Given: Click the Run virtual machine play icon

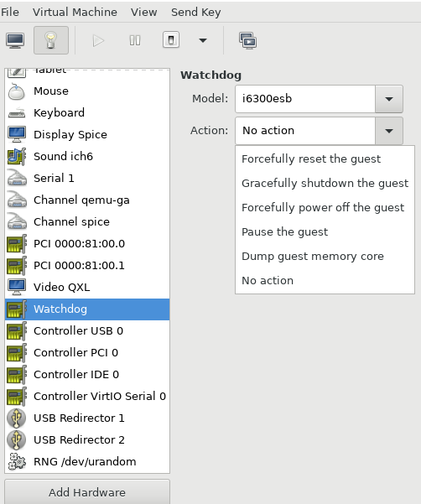Looking at the screenshot, I should click(98, 40).
